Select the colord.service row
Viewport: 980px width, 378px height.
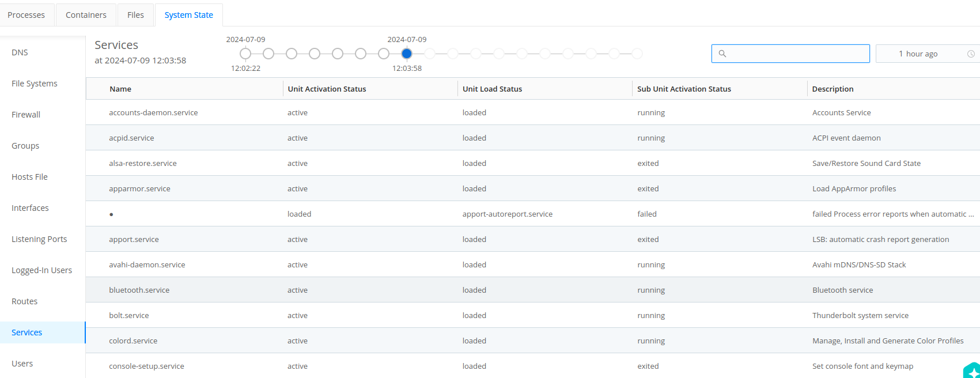coord(533,341)
